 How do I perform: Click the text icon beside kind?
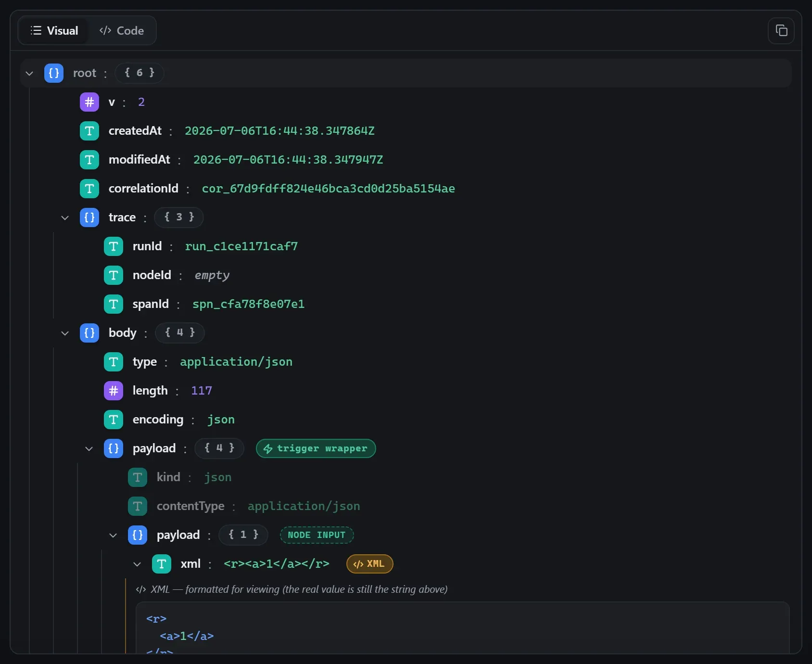(x=138, y=477)
